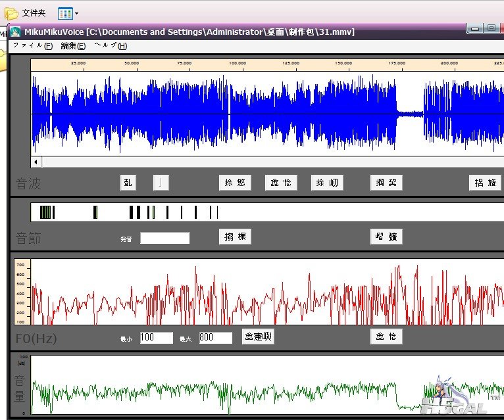Click sixth 音波 row button, below the 175.000 mark

tap(386, 183)
